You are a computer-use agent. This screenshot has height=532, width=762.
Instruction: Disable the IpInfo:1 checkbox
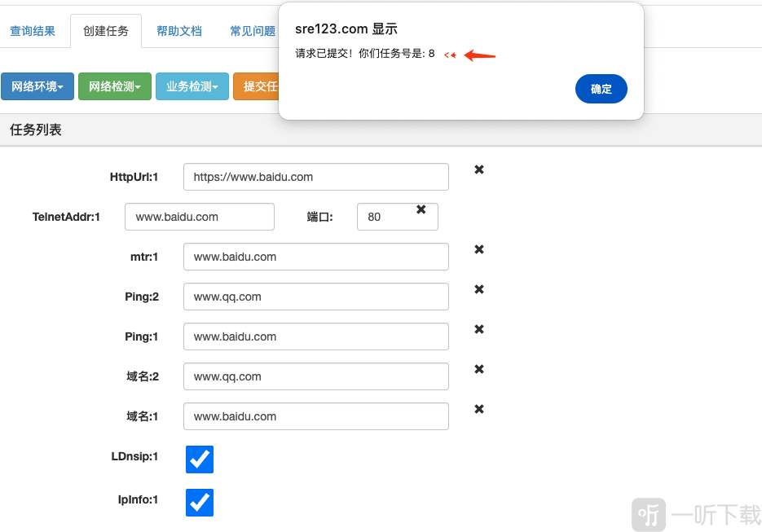(x=199, y=503)
